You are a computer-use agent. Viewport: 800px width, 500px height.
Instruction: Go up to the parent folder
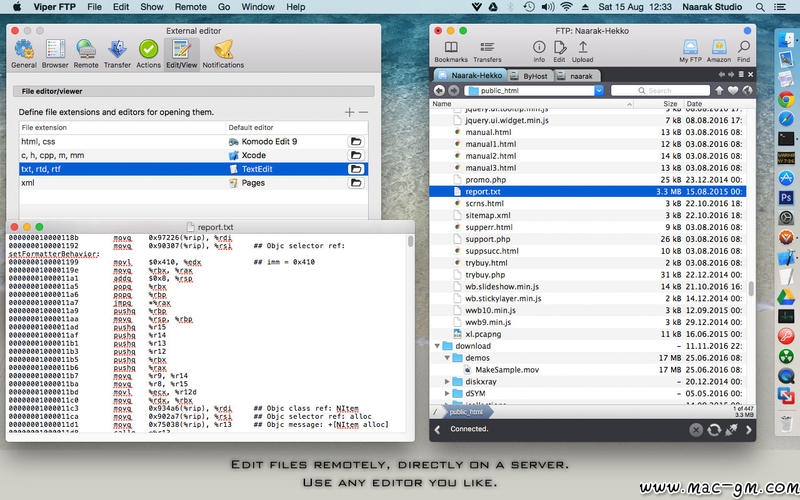pyautogui.click(x=719, y=90)
